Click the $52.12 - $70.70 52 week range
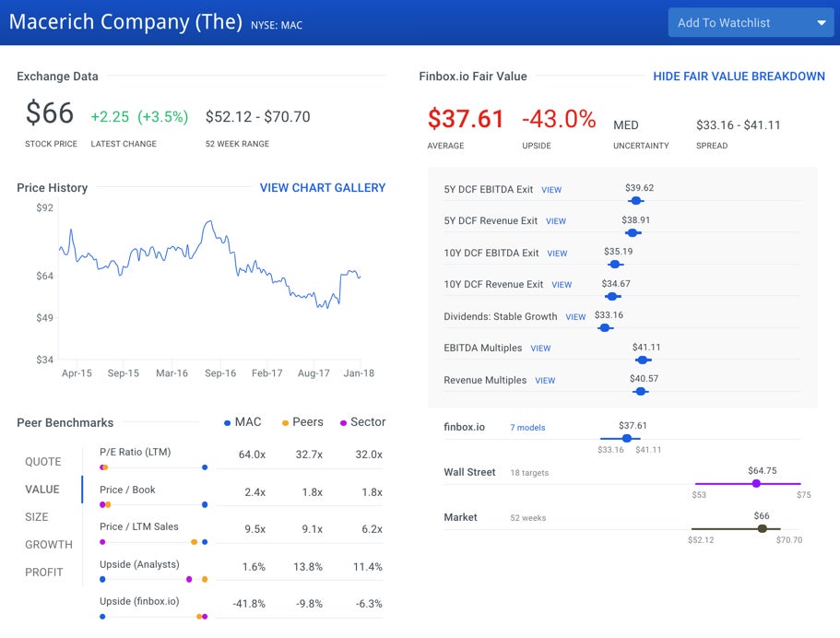Screen dimensions: 840x638 click(x=257, y=117)
